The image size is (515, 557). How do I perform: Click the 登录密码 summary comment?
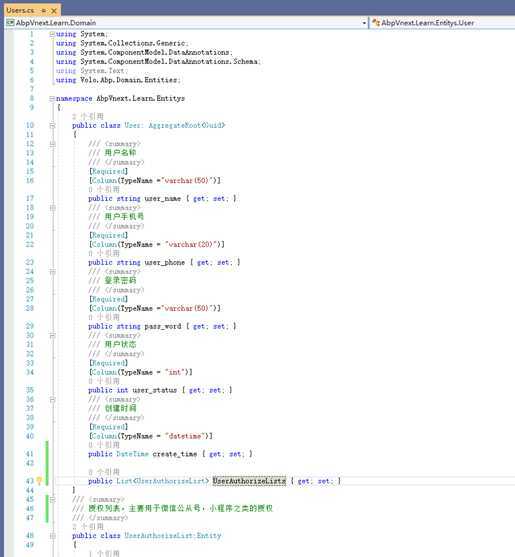(120, 281)
